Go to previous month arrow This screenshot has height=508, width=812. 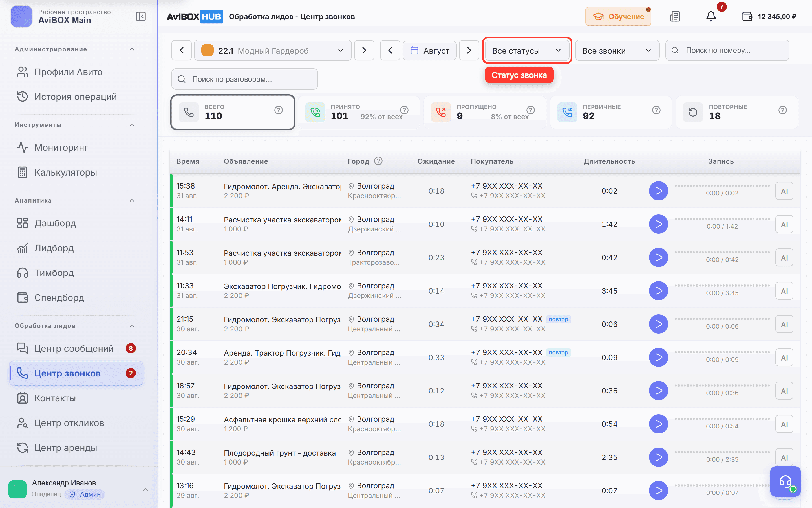390,51
